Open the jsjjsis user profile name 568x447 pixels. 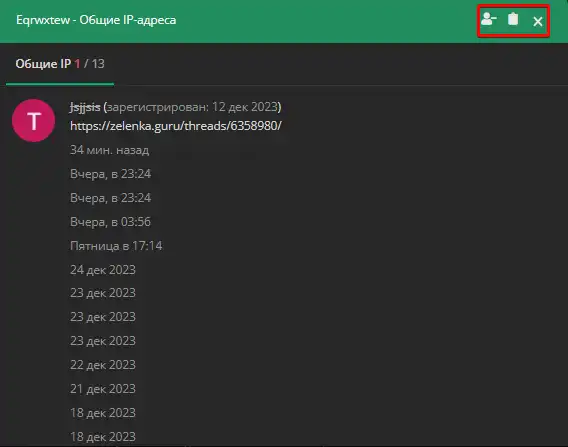(x=85, y=107)
